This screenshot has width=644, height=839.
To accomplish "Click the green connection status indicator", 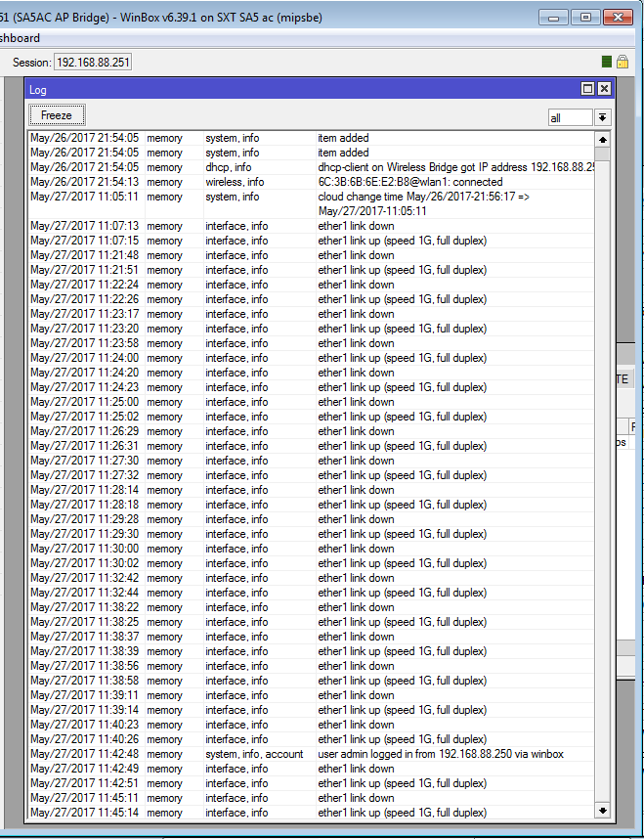I will point(606,62).
